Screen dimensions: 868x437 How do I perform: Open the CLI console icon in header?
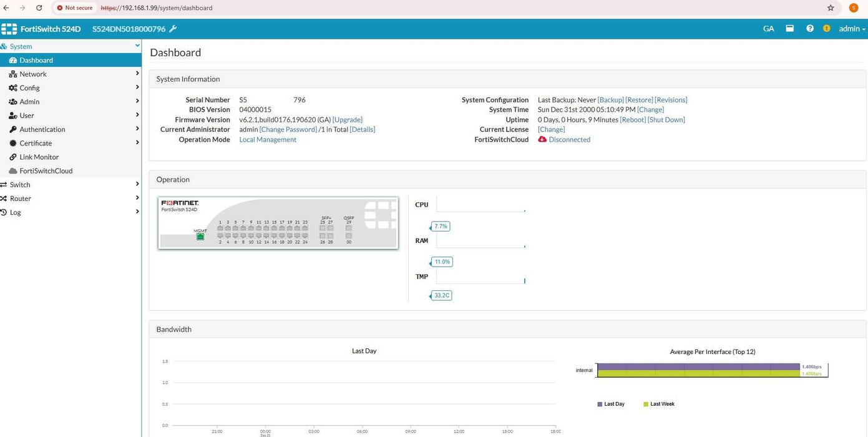point(789,29)
